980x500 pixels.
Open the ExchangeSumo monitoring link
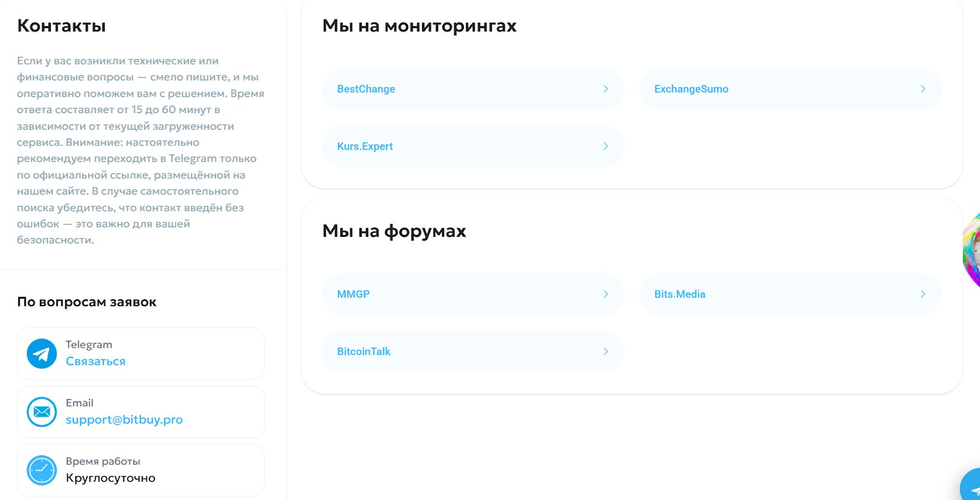790,89
